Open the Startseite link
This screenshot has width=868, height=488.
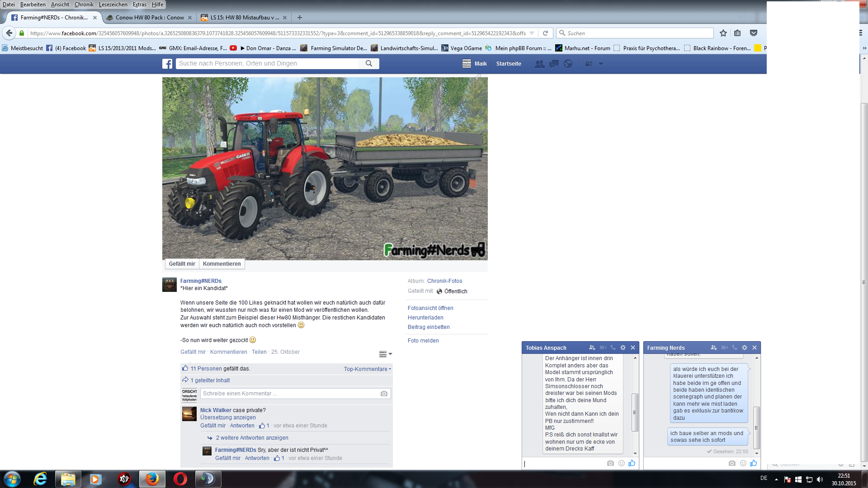509,64
